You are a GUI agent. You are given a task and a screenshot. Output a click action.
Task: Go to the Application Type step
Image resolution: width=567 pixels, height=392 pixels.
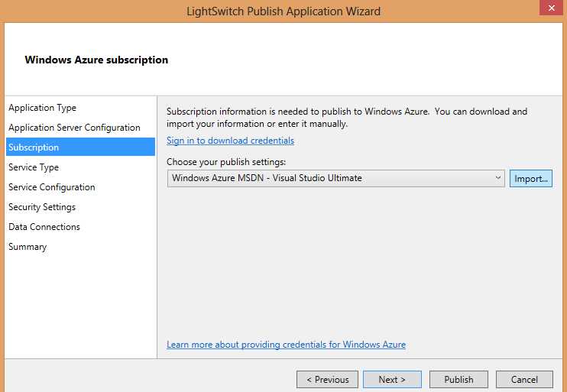point(42,108)
